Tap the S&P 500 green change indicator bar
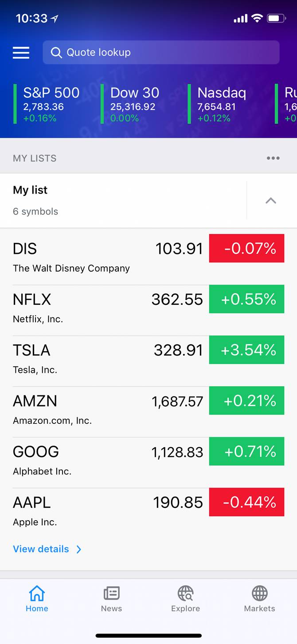 [15, 104]
